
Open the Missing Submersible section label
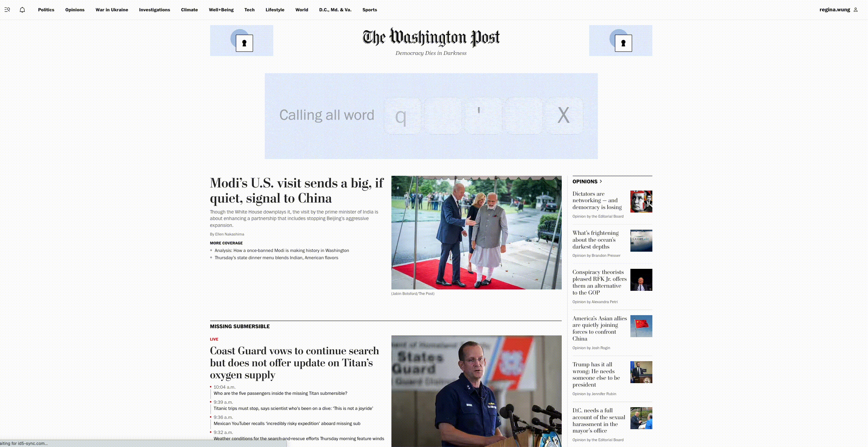240,326
